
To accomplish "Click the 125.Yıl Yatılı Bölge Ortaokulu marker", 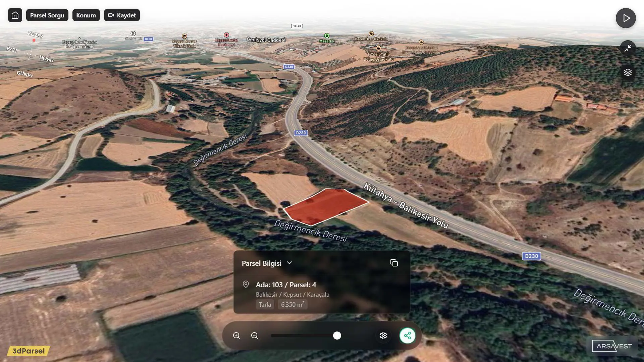I will point(378,48).
